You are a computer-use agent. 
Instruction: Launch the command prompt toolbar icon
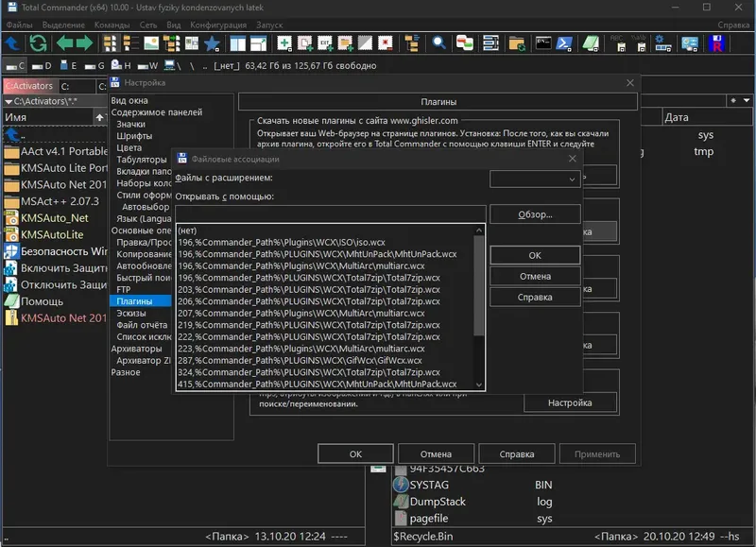(x=543, y=43)
